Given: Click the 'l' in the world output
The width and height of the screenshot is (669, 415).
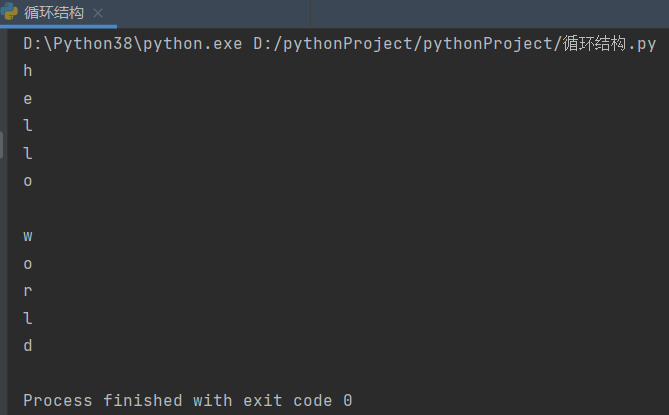Looking at the screenshot, I should [28, 319].
